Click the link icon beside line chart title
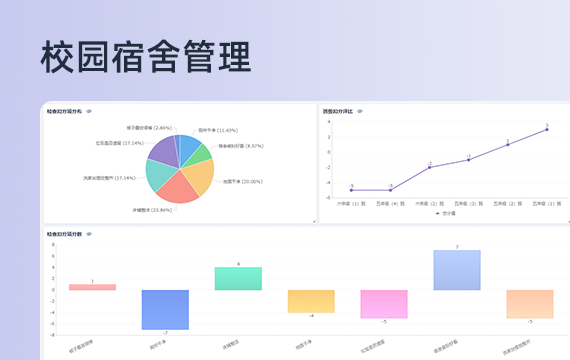570x360 pixels. [360, 111]
